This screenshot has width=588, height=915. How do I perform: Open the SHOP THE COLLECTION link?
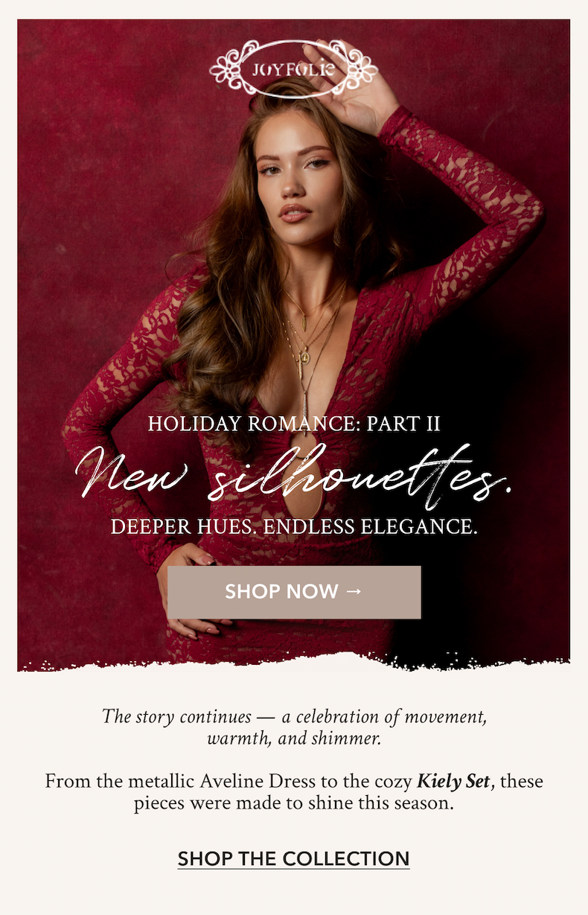(x=293, y=858)
